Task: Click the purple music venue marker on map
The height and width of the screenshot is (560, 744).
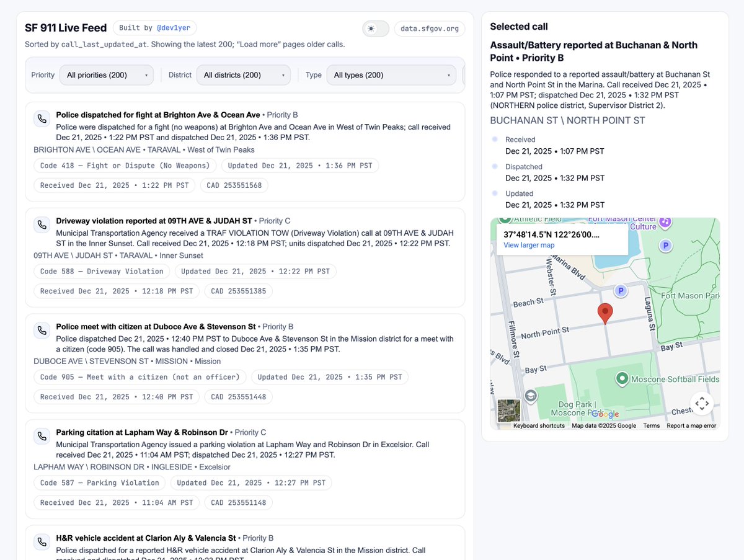Action: [664, 221]
